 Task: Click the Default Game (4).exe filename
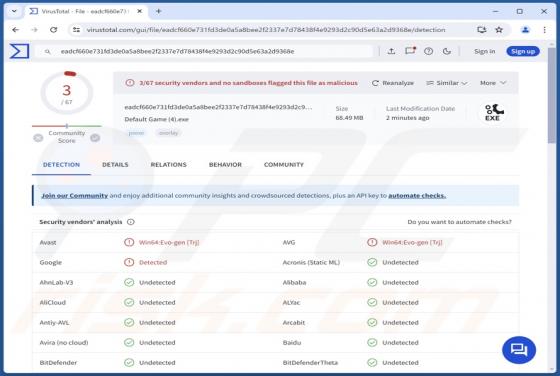pyautogui.click(x=156, y=119)
